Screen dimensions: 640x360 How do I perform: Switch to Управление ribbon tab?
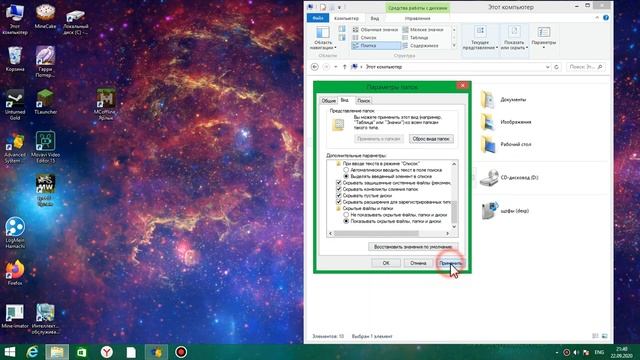tap(417, 18)
